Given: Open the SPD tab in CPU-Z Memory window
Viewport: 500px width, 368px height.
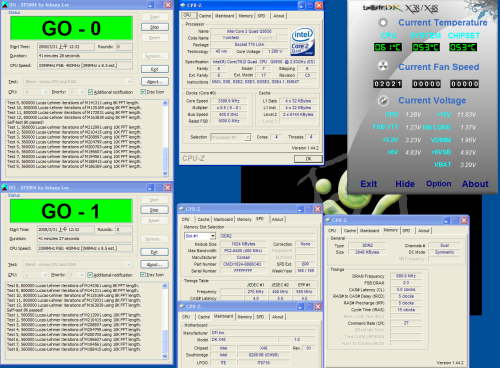Looking at the screenshot, I should [x=406, y=230].
